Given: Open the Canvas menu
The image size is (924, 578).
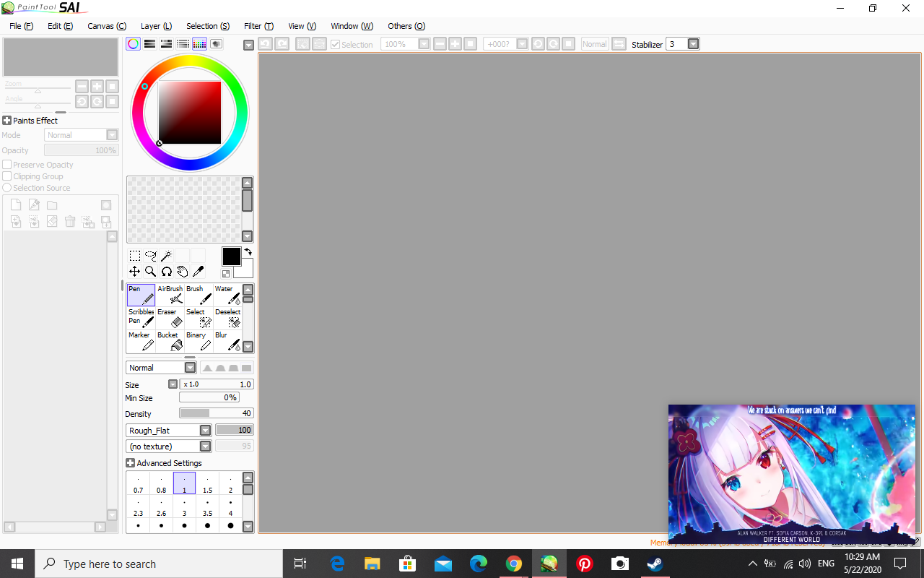Looking at the screenshot, I should [107, 26].
